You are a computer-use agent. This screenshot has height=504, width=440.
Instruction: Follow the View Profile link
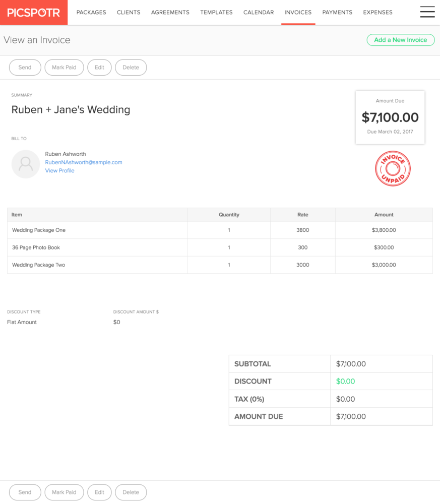coord(59,171)
